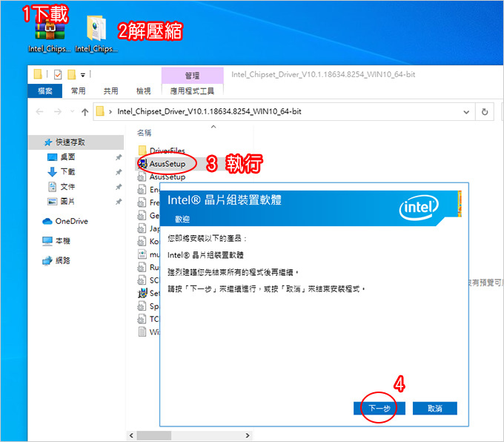Click the 'Wi' text document icon
Viewport: 504px width, 442px height.
142,331
